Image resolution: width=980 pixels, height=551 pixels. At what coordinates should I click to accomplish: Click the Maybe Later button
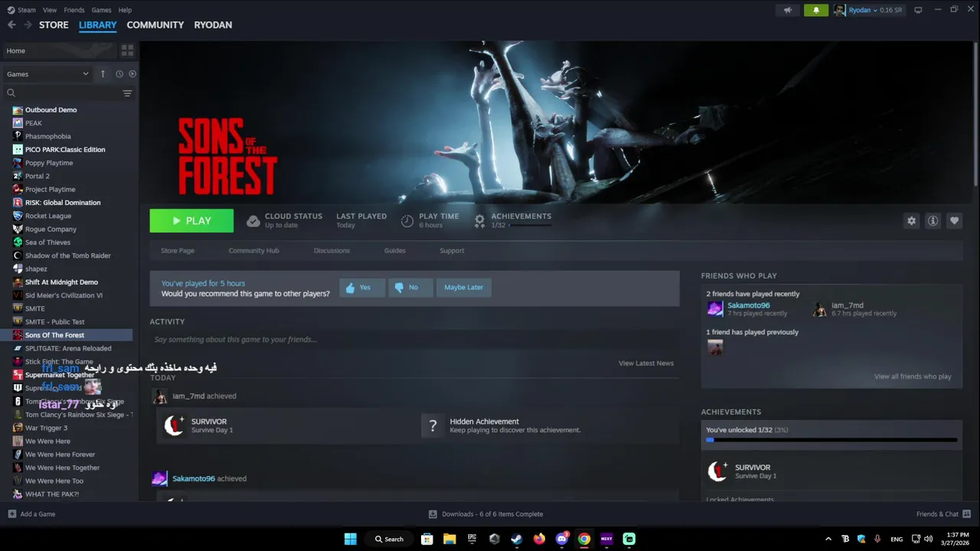(x=463, y=288)
